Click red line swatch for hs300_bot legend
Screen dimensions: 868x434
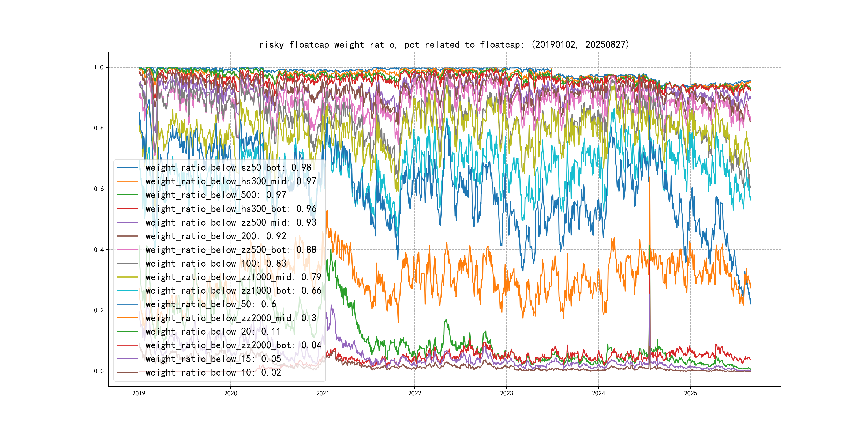coord(127,209)
